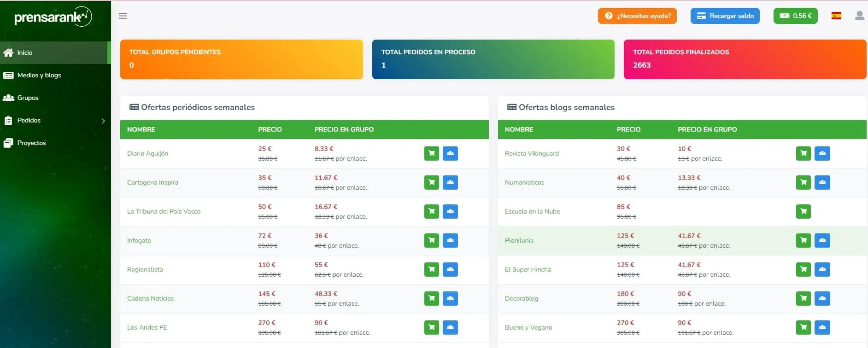The image size is (868, 348).
Task: Click the Total pedidos en proceso card
Action: (x=493, y=59)
